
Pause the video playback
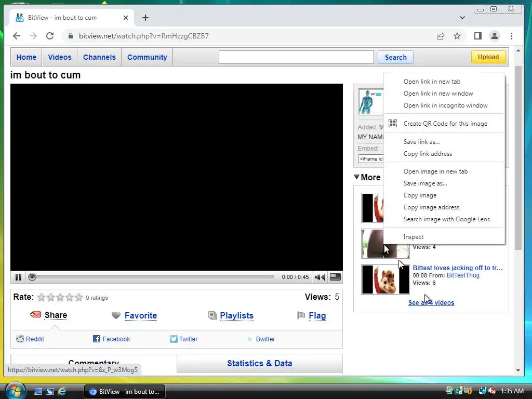[x=18, y=277]
